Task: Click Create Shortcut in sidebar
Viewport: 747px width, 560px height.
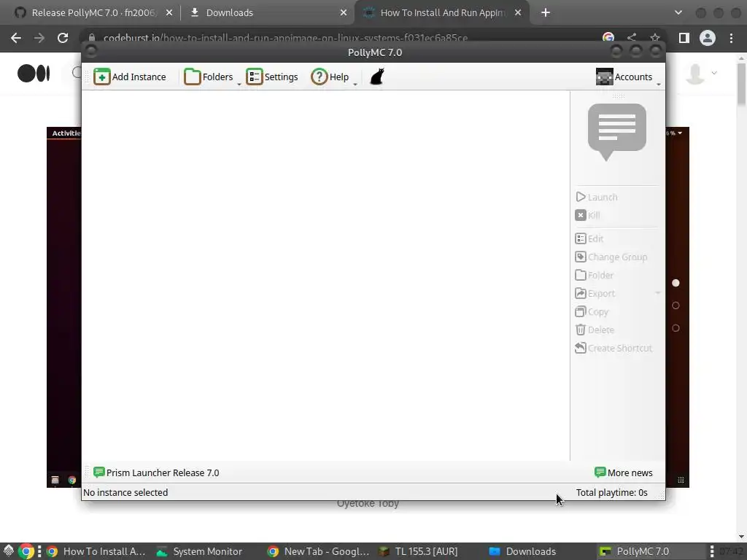Action: click(614, 348)
